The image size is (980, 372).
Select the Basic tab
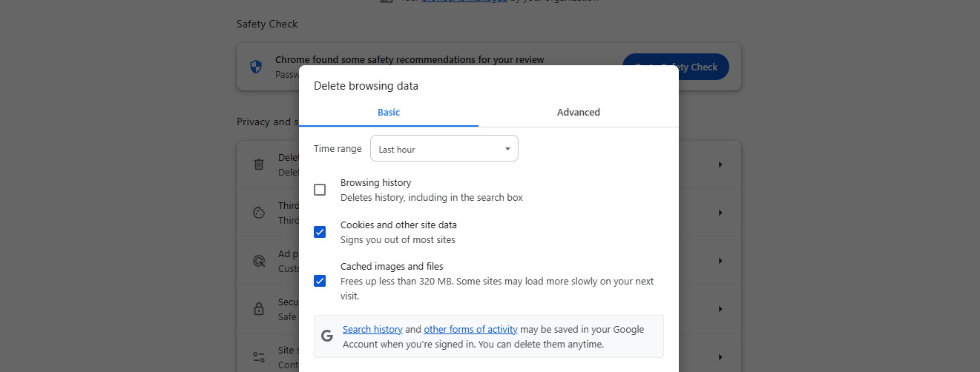point(389,113)
